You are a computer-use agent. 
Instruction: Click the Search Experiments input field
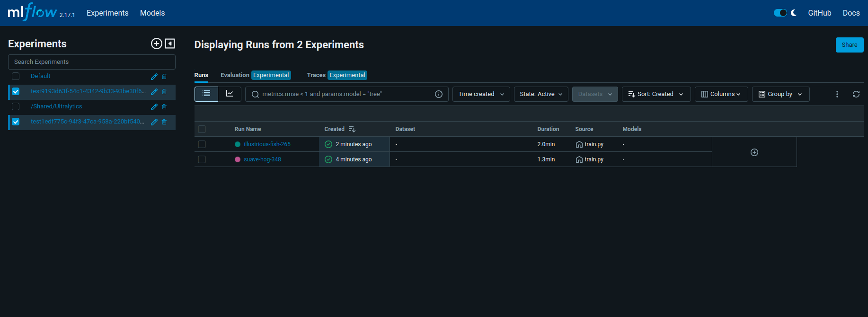coord(92,62)
